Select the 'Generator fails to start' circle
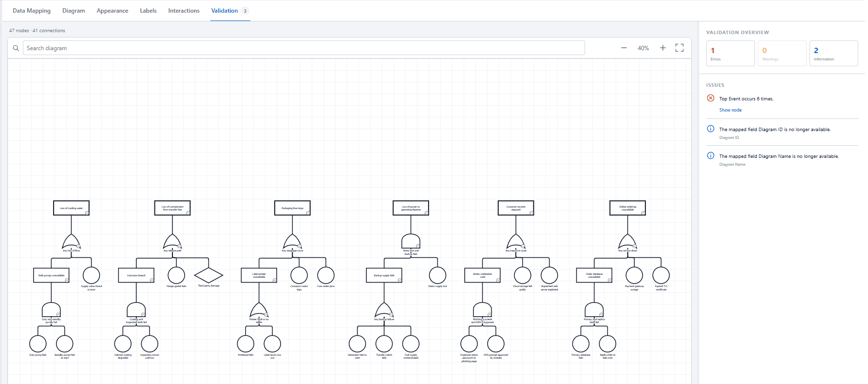Screen dimensions: 868x384 357,344
